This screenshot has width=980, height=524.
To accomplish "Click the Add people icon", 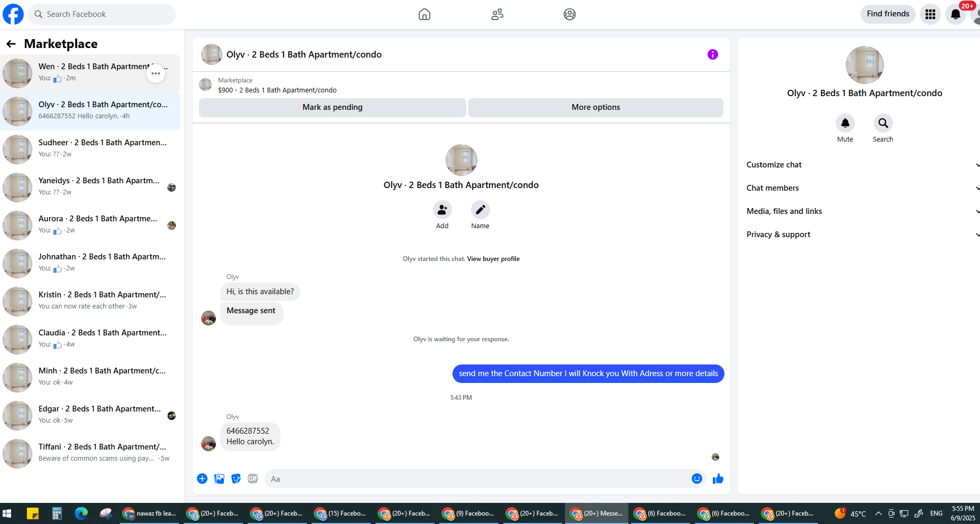I will pyautogui.click(x=442, y=210).
